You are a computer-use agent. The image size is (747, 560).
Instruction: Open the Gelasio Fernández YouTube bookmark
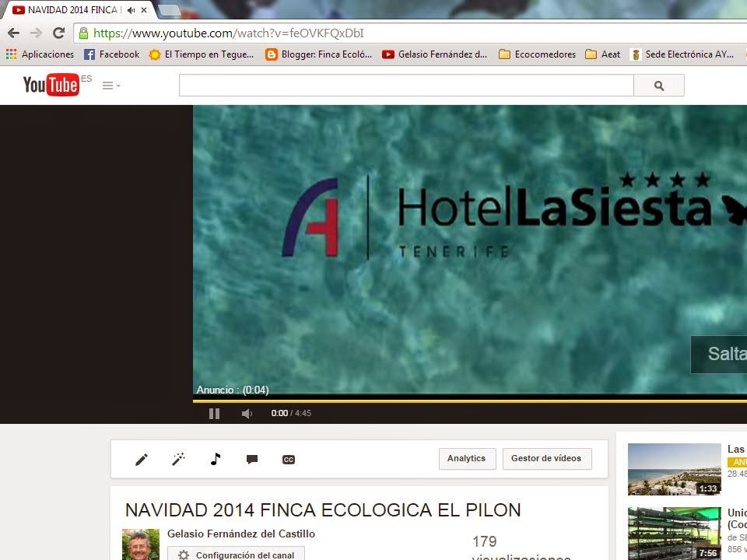coord(434,54)
